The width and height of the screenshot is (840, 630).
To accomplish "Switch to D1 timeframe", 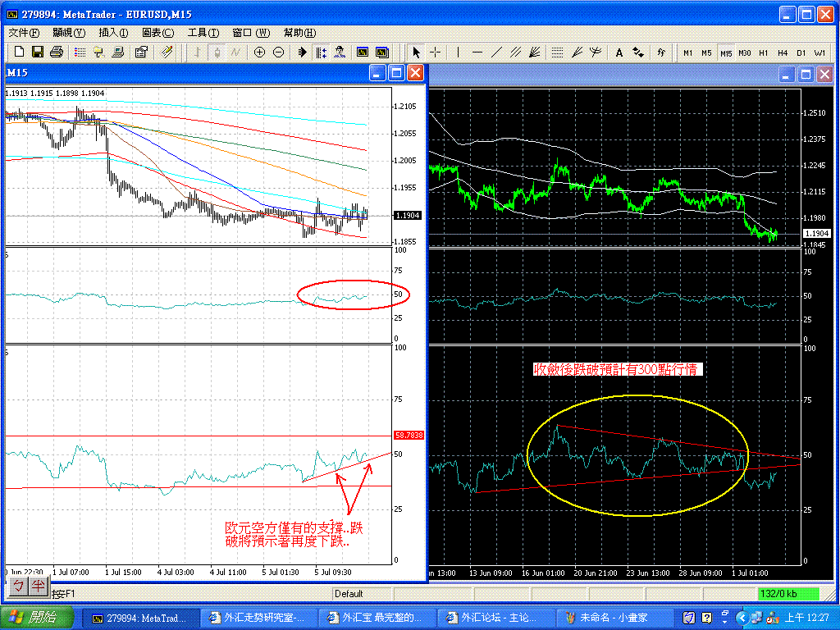I will (801, 52).
